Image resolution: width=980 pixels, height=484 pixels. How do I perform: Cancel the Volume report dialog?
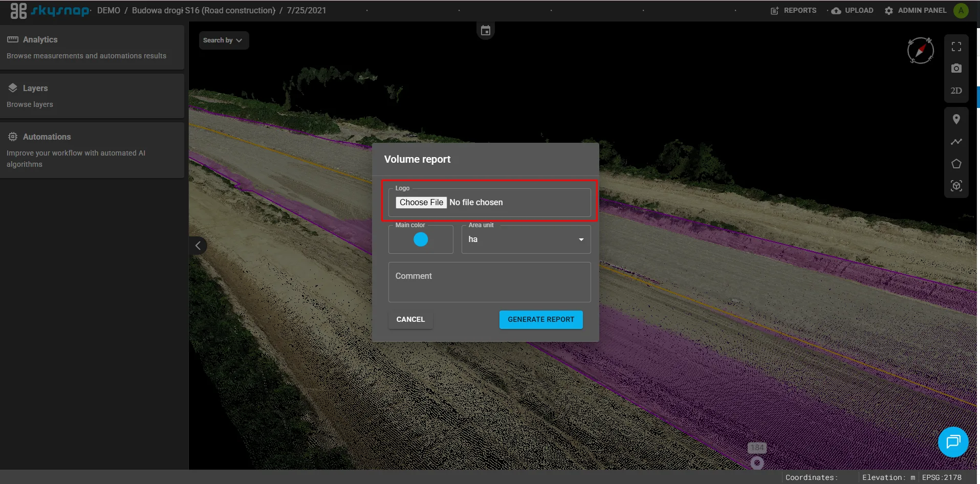click(x=410, y=319)
